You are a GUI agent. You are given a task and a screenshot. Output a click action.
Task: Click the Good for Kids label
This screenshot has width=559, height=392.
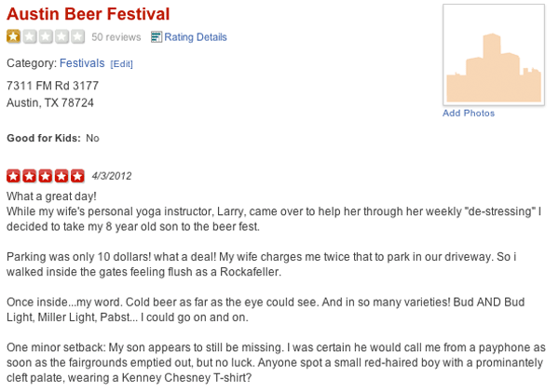(43, 138)
